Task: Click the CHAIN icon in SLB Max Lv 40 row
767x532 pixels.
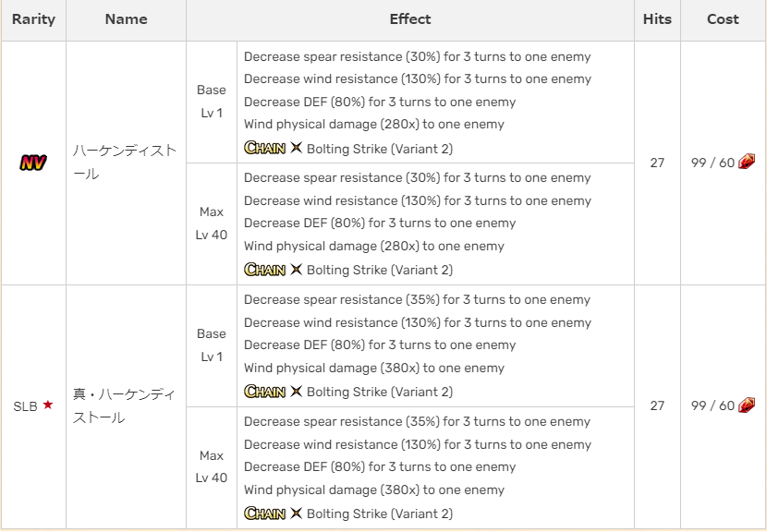Action: (x=264, y=514)
